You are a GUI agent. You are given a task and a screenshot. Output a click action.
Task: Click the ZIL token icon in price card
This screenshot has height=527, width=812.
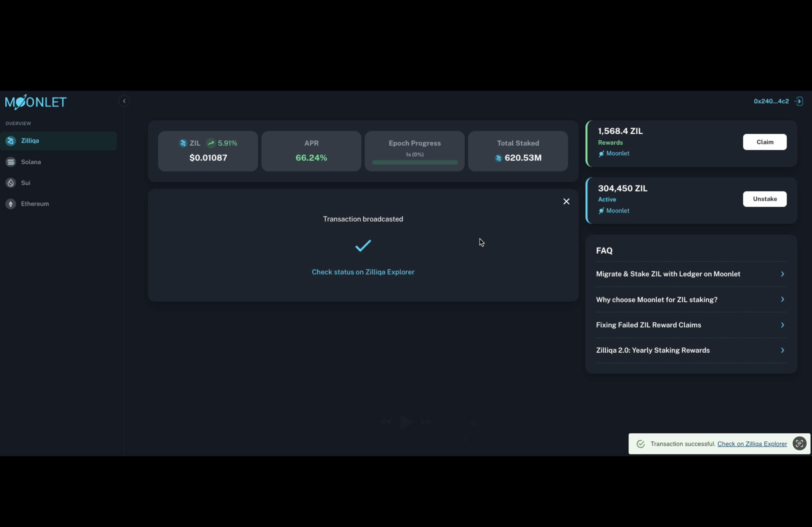(183, 143)
